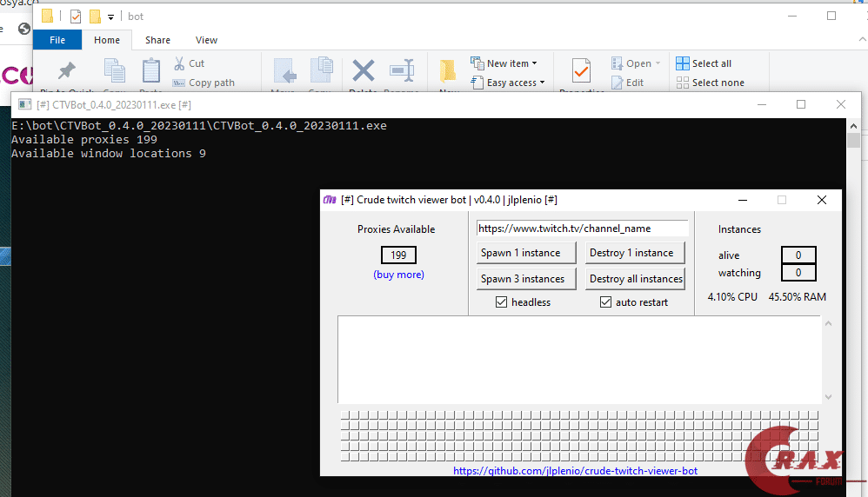Click the log area scroll down arrow
The height and width of the screenshot is (497, 868).
pos(828,396)
